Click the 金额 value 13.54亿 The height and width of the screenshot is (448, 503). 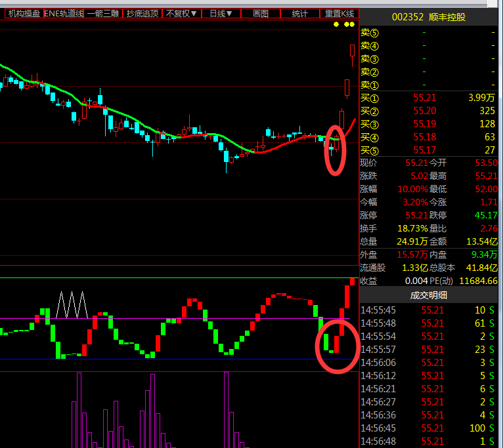pos(482,241)
